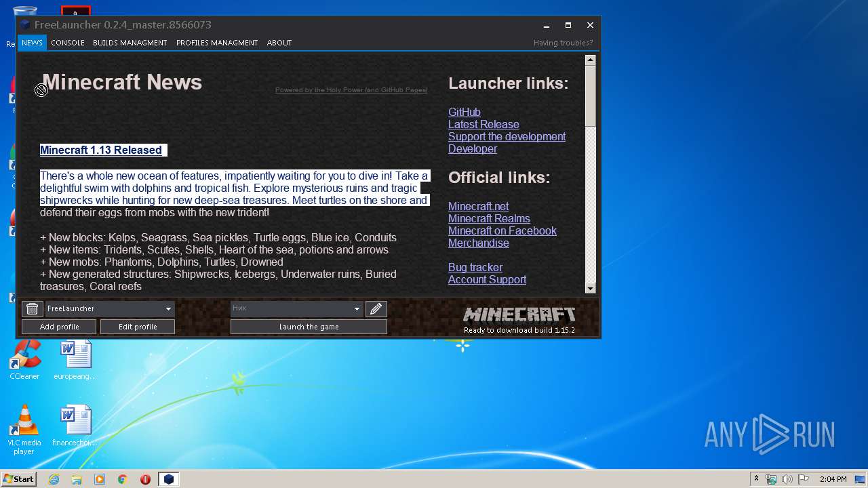Click the New items: Tridents line
868x488 pixels.
coord(214,250)
